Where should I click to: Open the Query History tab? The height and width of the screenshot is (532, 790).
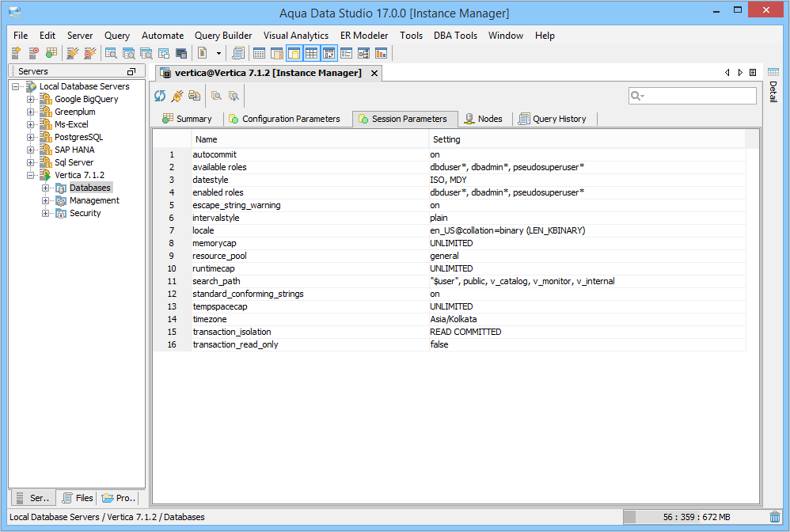(x=553, y=119)
